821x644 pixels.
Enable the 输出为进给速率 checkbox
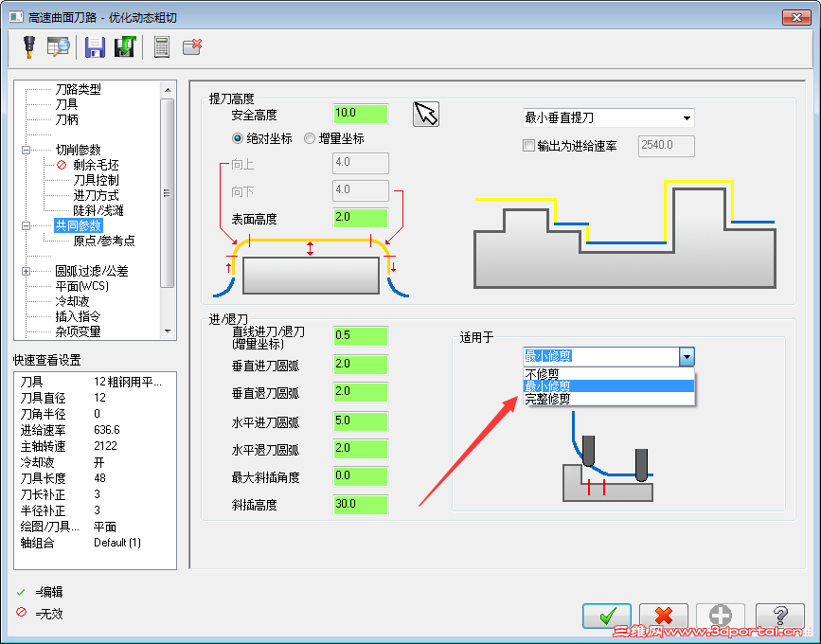point(528,146)
